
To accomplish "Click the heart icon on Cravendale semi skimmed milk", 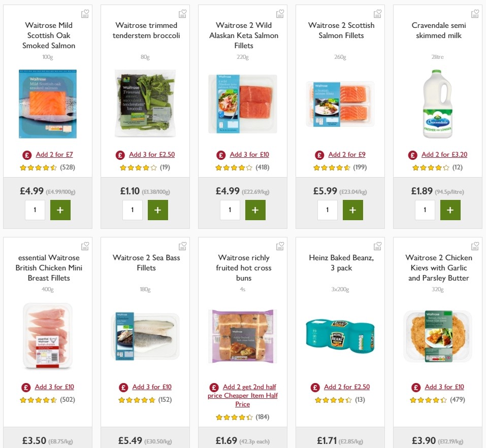I will (475, 14).
